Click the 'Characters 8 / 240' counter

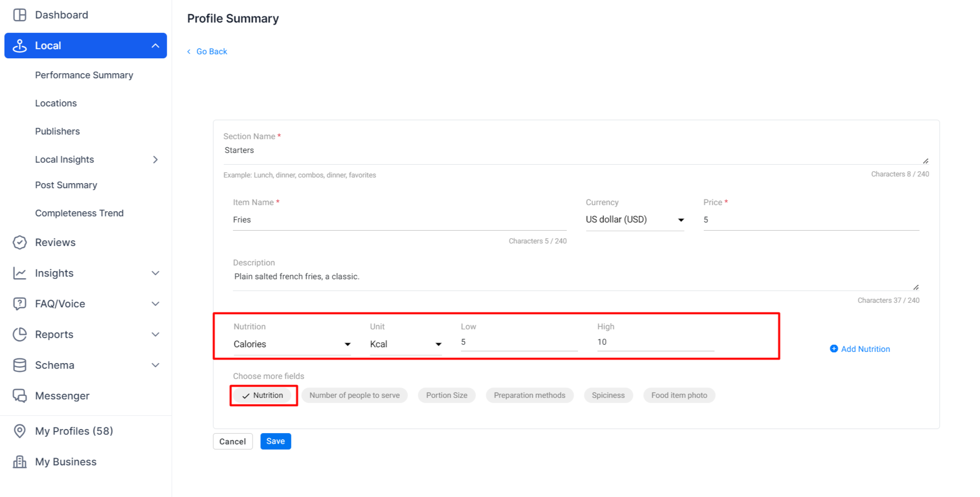(x=900, y=174)
